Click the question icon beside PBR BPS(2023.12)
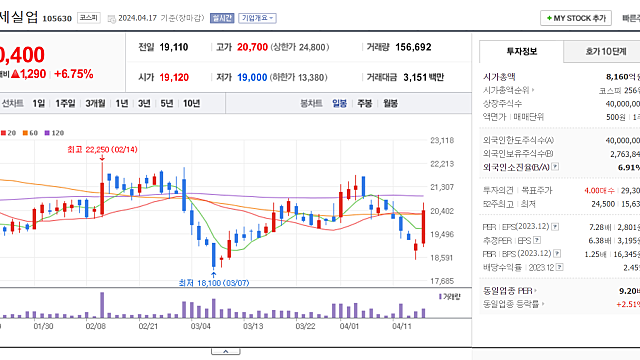Image resolution: width=640 pixels, height=360 pixels. pyautogui.click(x=557, y=253)
